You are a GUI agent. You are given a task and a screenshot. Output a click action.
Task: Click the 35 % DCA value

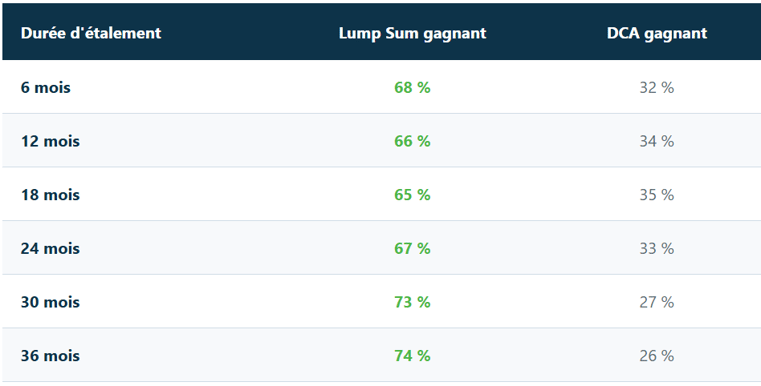657,195
